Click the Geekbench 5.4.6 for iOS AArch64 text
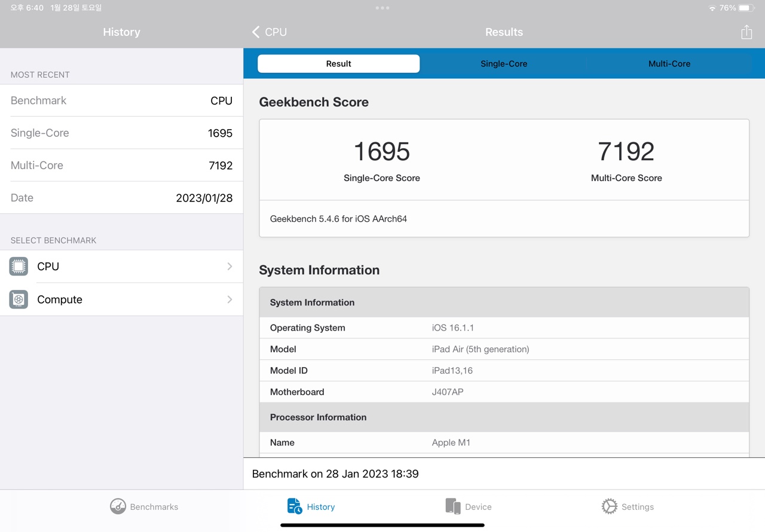 click(338, 219)
